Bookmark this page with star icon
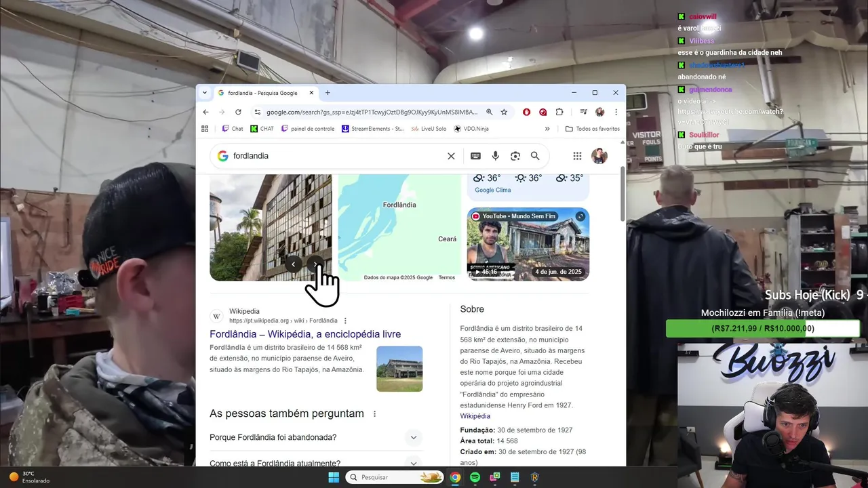 pos(504,112)
